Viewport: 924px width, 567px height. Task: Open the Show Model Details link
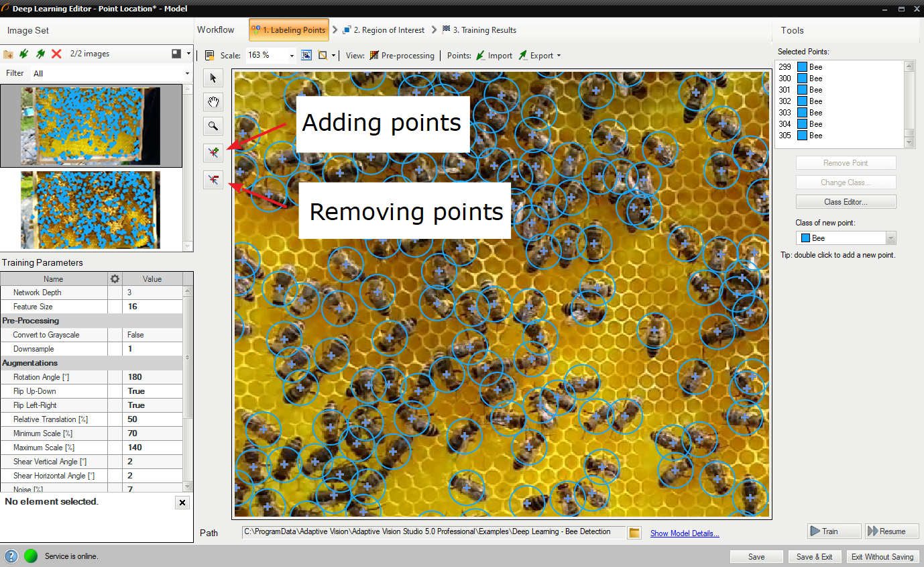[685, 533]
